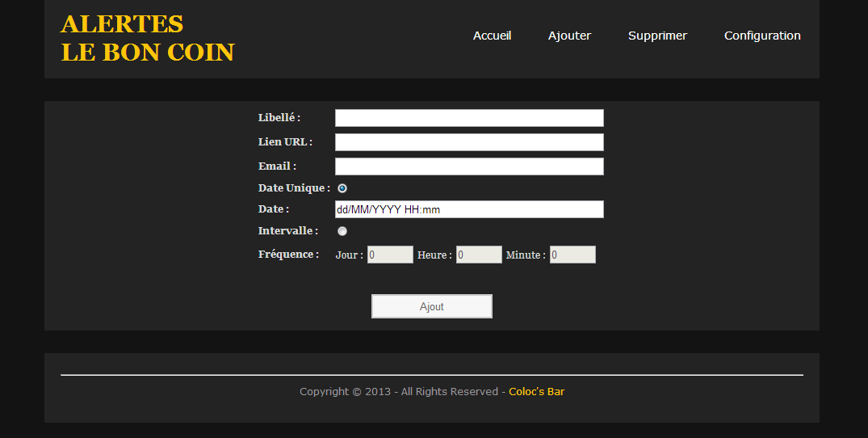Click the Date field with dd/MM/YYYY placeholder
The width and height of the screenshot is (868, 438).
tap(469, 209)
